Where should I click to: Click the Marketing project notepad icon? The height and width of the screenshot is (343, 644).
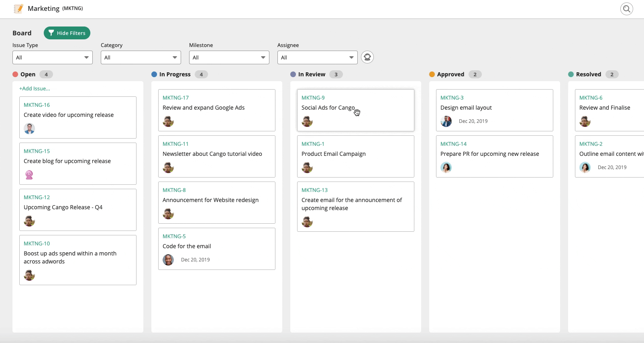18,8
